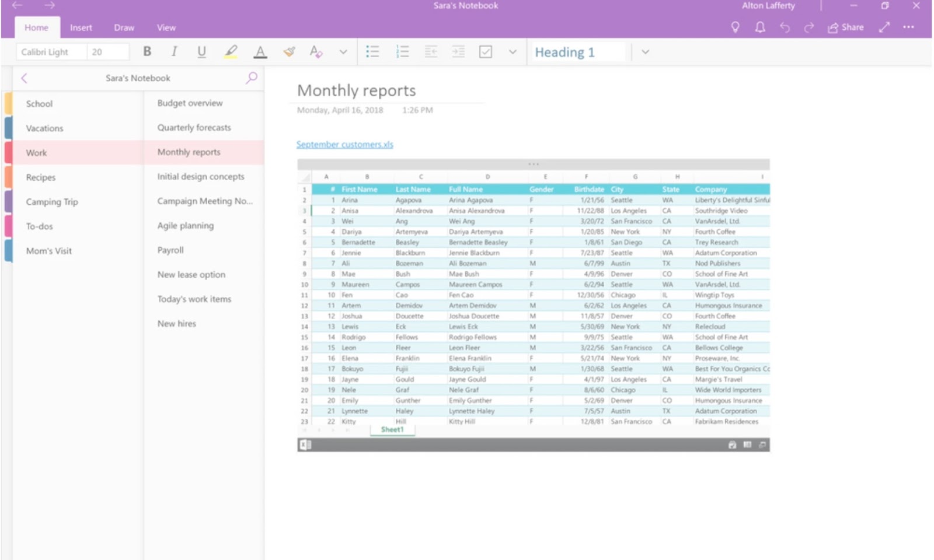Apply the font color

pos(260,51)
